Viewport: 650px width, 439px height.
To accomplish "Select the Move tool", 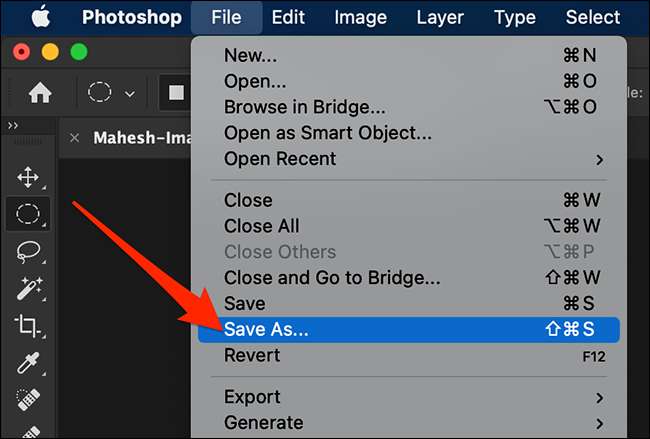I will 28,178.
